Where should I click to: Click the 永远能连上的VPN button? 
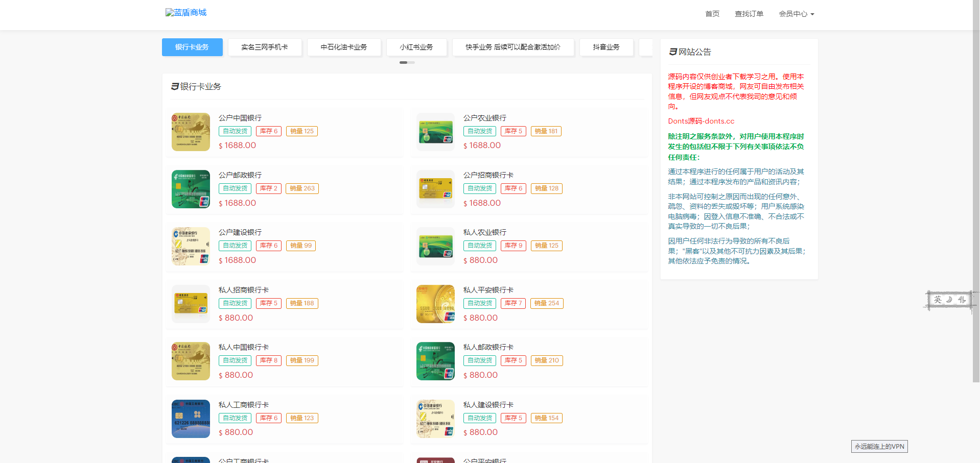(879, 446)
